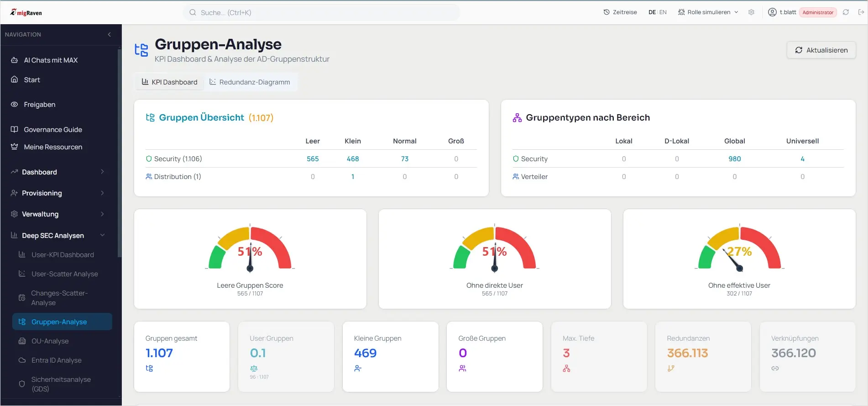Image resolution: width=868 pixels, height=406 pixels.
Task: Focus the Suche search field
Action: tap(321, 13)
